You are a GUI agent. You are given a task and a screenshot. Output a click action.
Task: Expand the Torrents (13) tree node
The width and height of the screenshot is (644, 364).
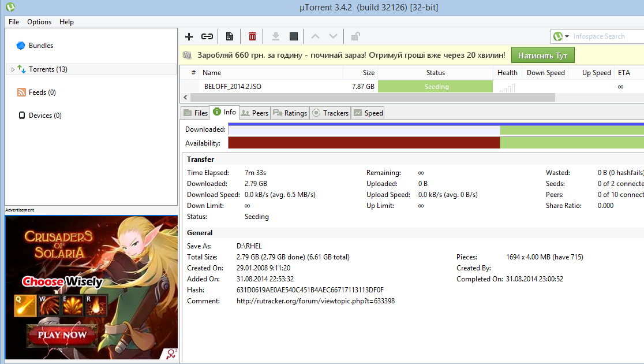pos(13,69)
